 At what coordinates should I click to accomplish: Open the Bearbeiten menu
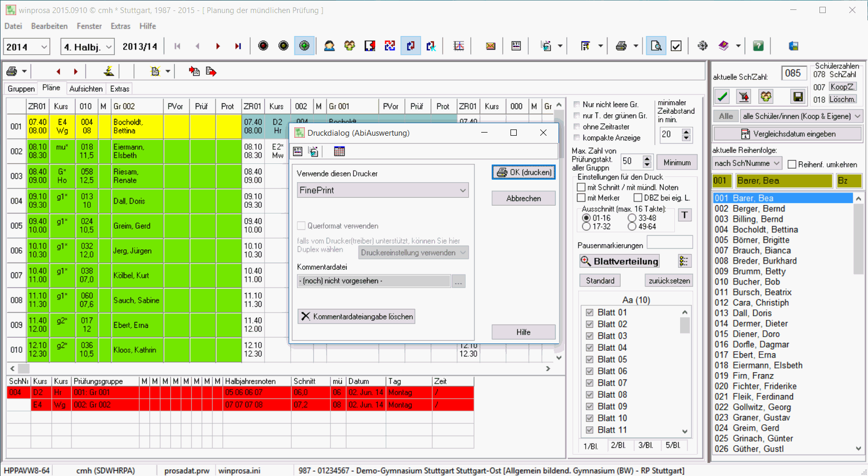49,26
